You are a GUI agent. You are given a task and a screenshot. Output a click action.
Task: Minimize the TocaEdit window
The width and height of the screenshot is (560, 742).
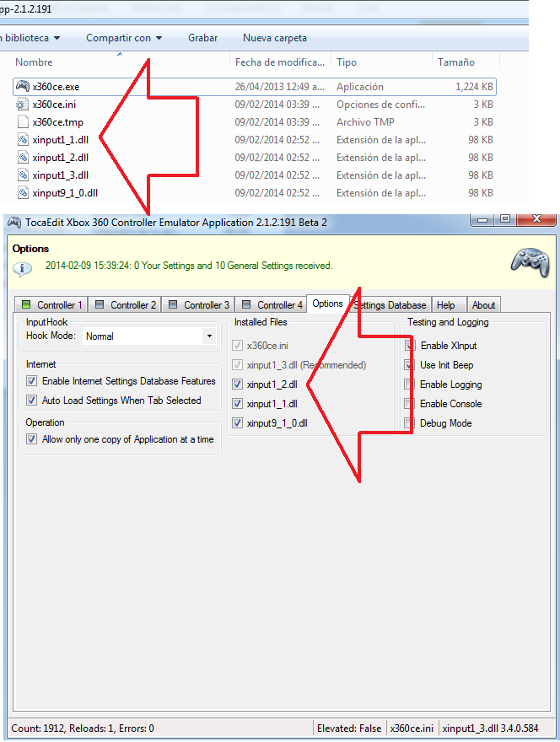[482, 219]
